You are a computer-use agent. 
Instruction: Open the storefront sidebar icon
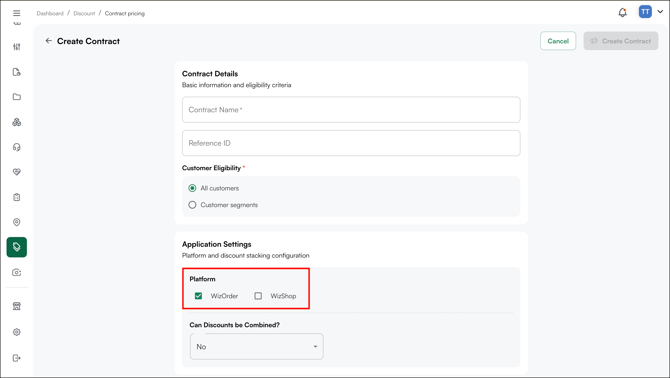point(17,306)
